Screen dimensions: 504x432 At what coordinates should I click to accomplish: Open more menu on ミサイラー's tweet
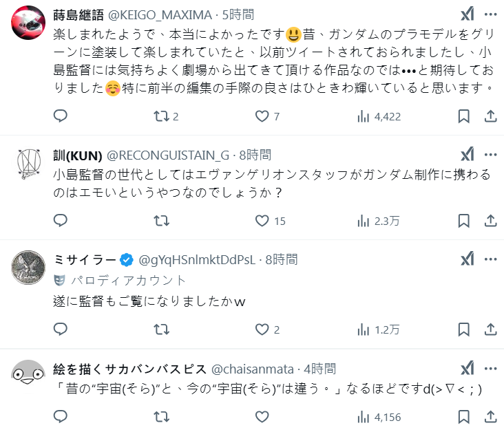(490, 259)
